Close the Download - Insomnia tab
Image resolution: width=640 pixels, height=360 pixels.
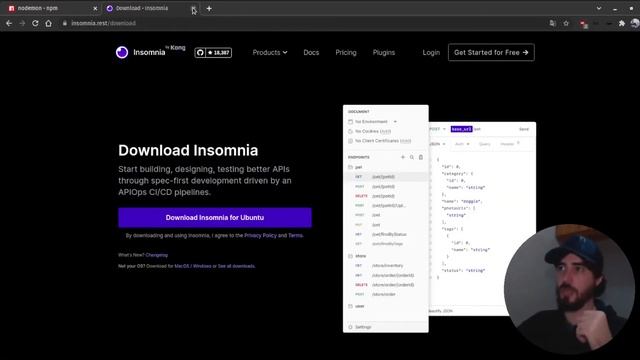point(193,8)
